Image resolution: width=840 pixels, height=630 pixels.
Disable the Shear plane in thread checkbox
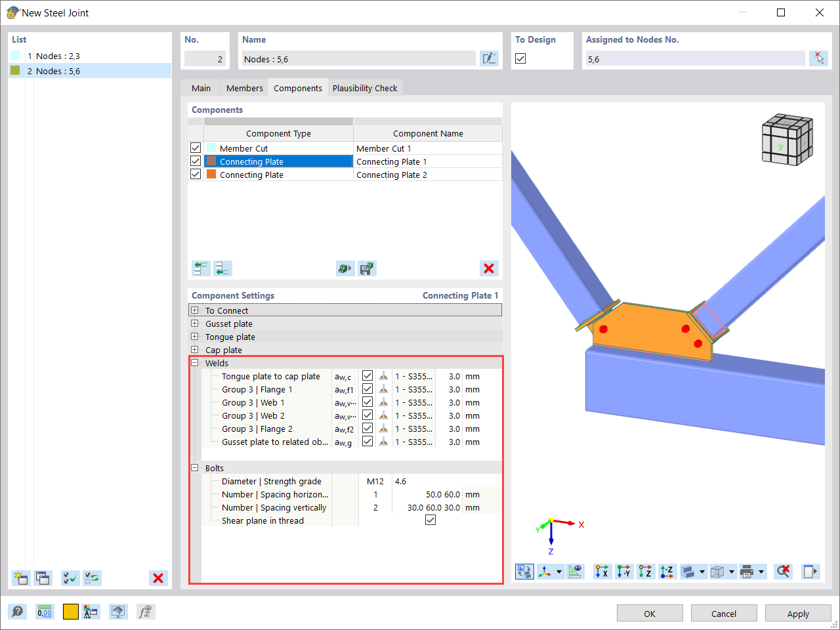click(430, 519)
